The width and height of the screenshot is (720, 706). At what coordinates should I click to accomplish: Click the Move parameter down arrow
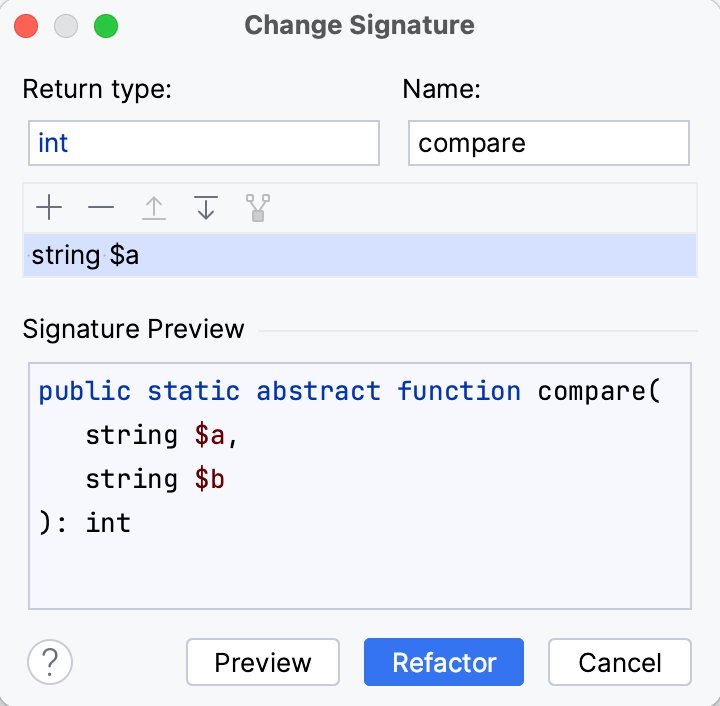[x=206, y=208]
